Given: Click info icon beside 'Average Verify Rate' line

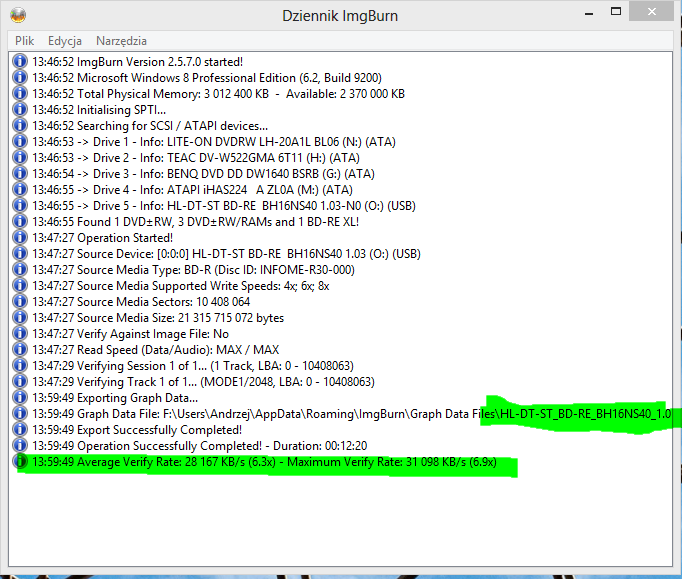Looking at the screenshot, I should (x=20, y=462).
